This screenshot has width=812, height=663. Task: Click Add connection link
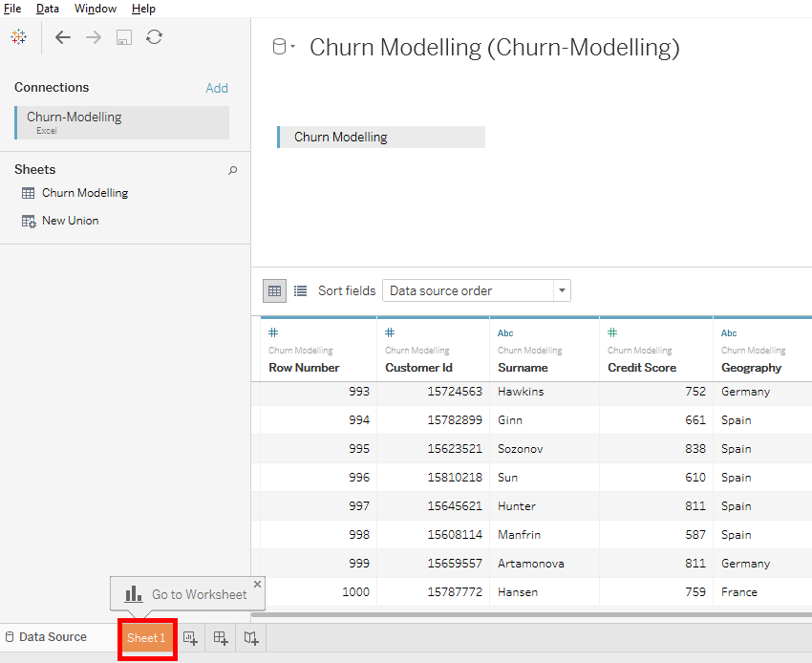(x=217, y=88)
